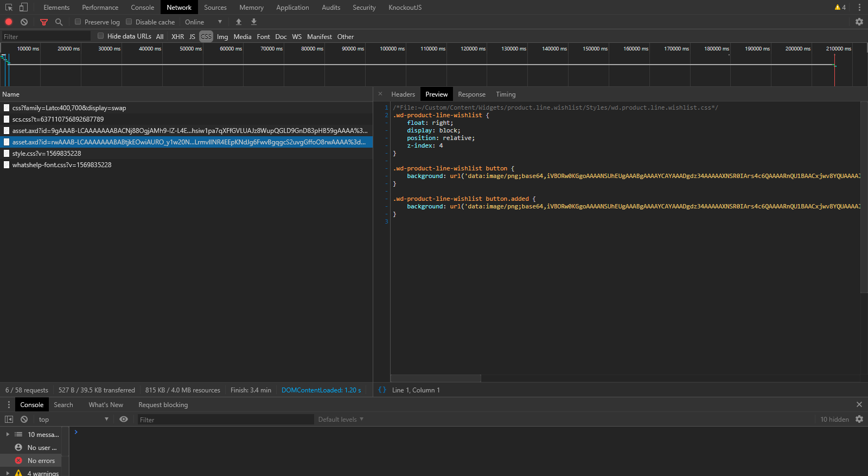Select the All resource type filter

tap(160, 37)
